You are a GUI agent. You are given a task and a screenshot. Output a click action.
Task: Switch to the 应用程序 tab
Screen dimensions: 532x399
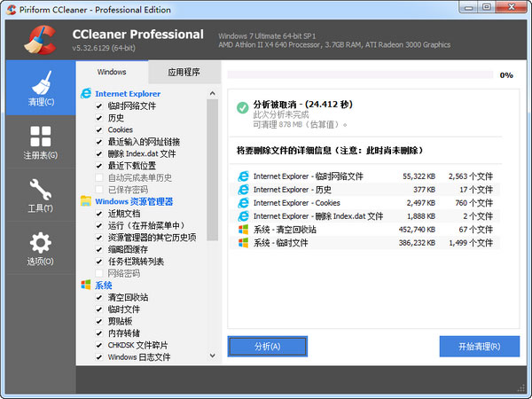click(x=184, y=72)
